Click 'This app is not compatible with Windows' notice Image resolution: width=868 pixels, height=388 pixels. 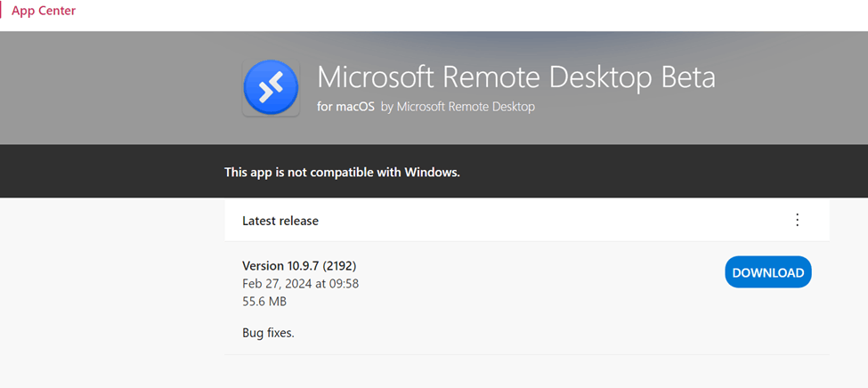[x=342, y=172]
